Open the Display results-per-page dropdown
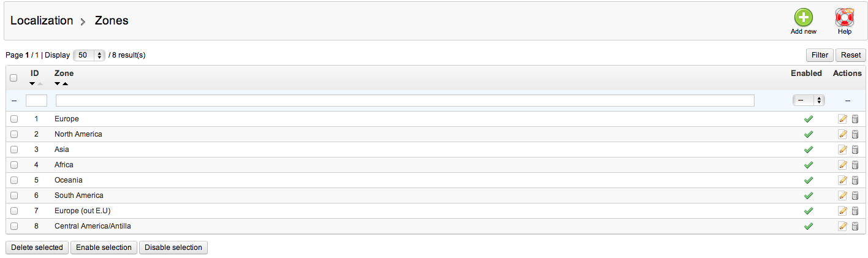This screenshot has height=258, width=868. pos(89,55)
